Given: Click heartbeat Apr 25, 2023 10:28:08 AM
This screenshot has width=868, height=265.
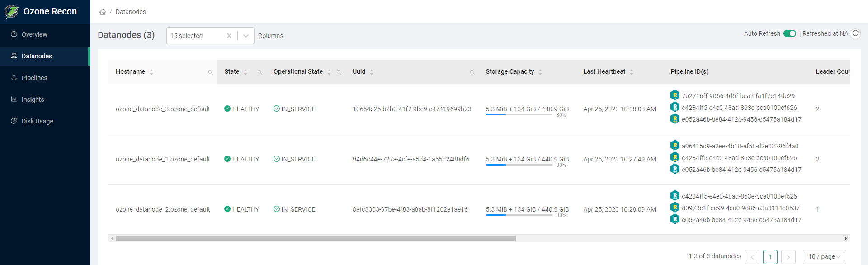Looking at the screenshot, I should 619,109.
